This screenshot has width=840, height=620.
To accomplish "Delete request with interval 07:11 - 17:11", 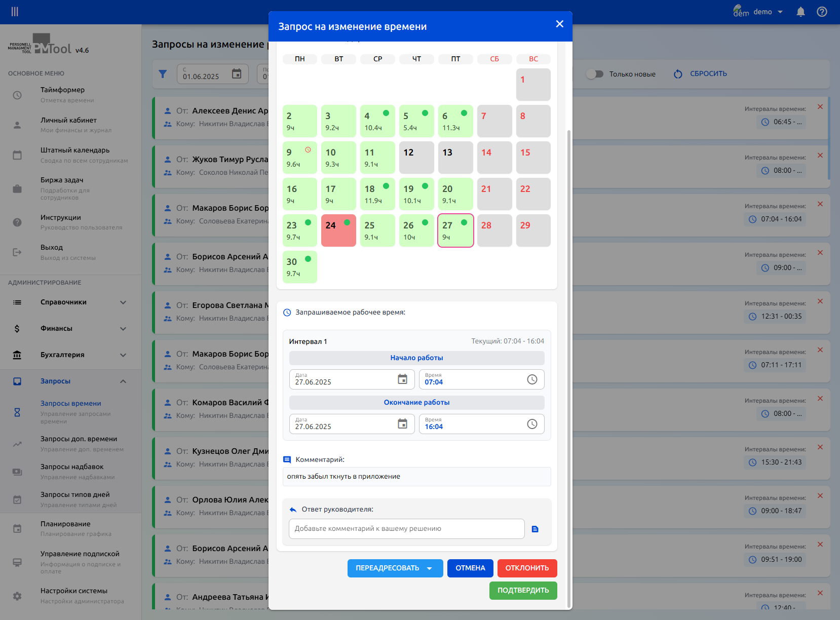I will [820, 350].
